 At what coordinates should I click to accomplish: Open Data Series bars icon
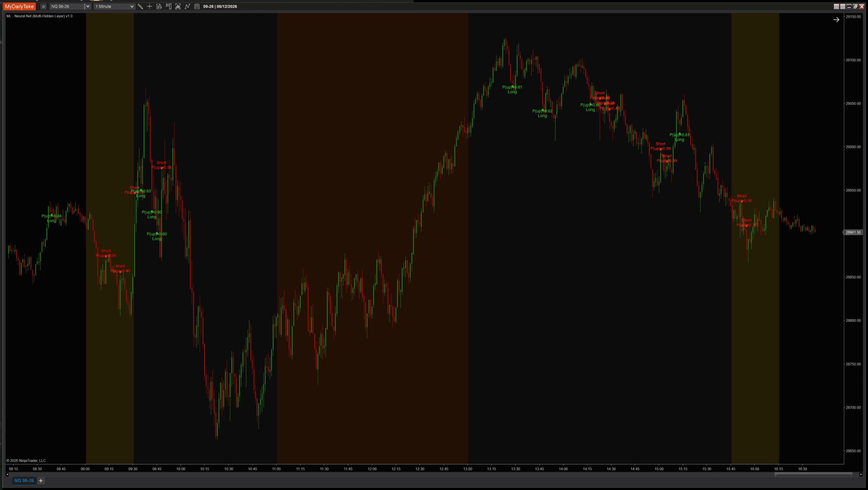(x=178, y=6)
